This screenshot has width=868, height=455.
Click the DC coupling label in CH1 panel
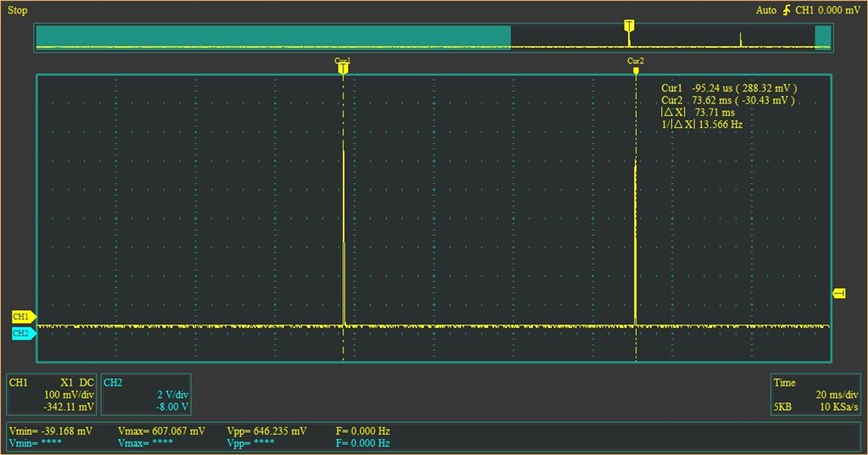[86, 382]
